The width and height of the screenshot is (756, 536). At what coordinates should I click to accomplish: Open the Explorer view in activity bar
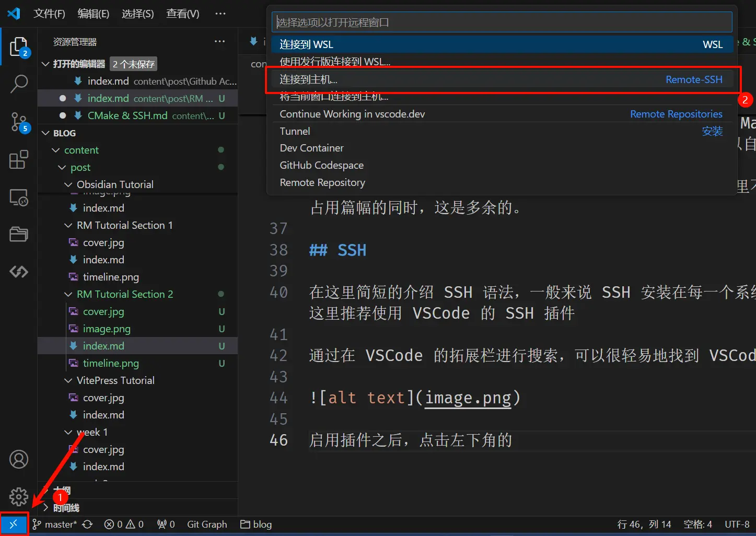tap(19, 46)
